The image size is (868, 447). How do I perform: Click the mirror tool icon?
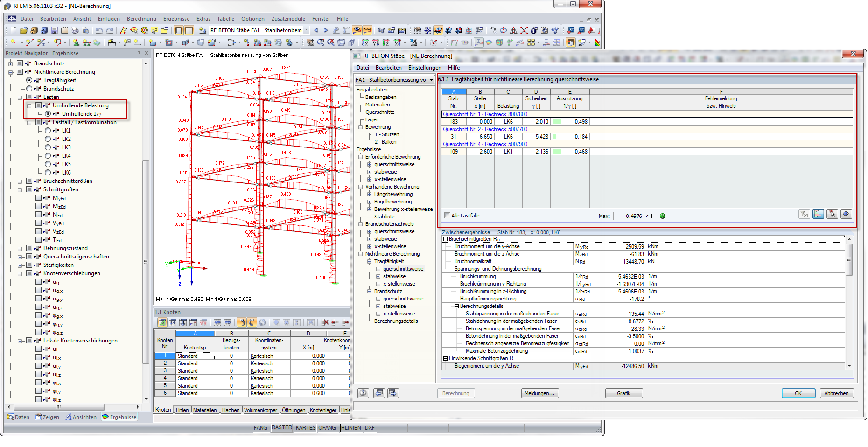(513, 30)
